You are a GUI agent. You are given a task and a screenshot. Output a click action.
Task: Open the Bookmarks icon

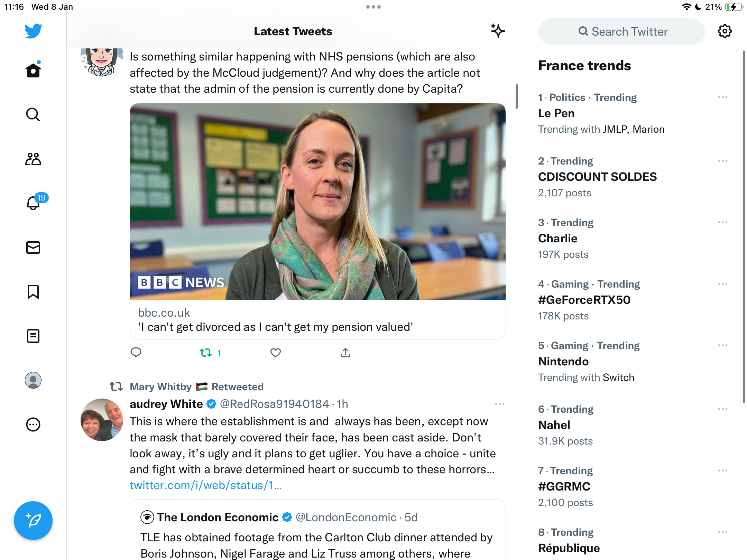(x=33, y=292)
